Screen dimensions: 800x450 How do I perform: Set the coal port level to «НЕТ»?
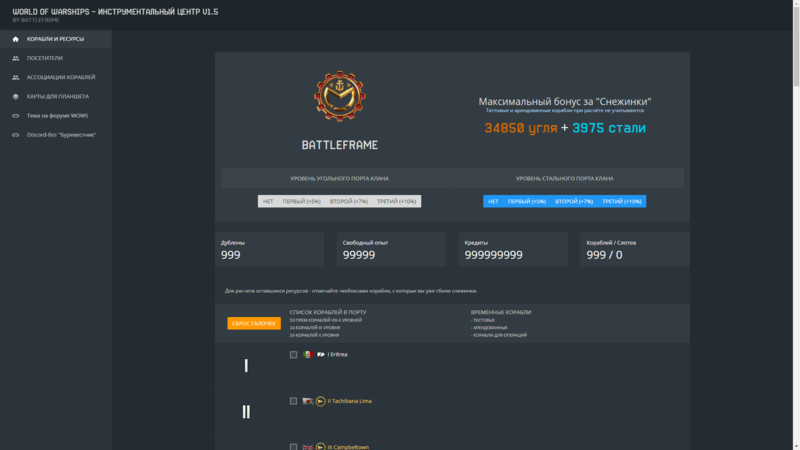point(268,202)
